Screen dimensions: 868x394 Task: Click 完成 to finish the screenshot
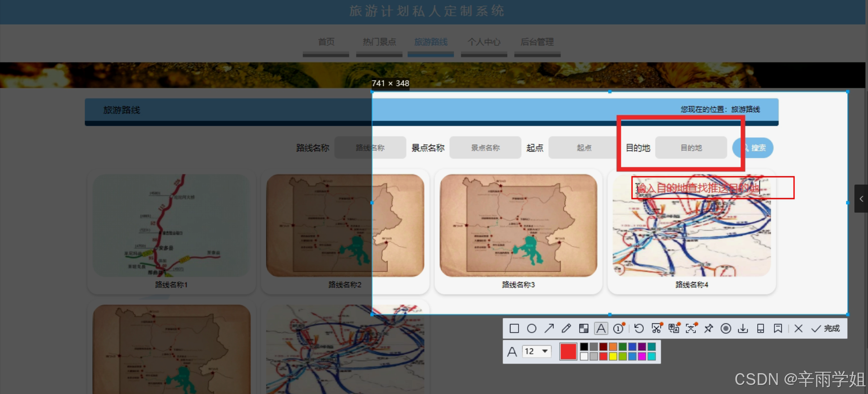(826, 328)
